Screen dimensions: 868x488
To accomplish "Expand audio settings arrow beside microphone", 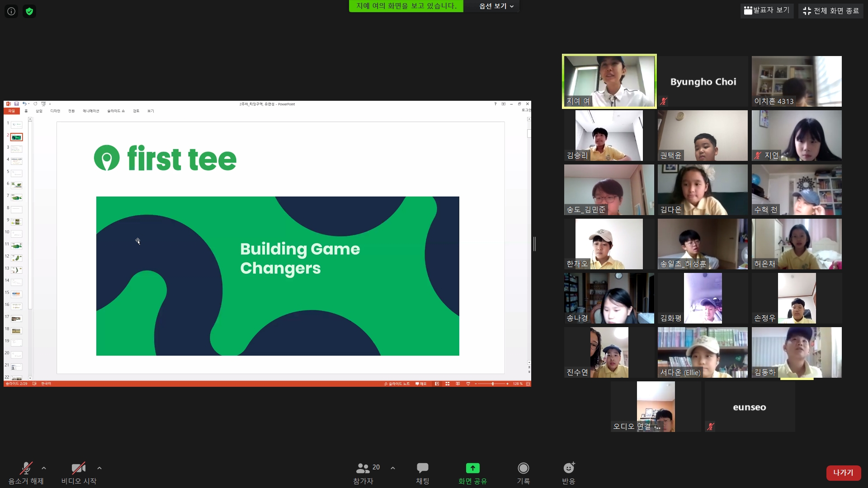I will point(44,468).
